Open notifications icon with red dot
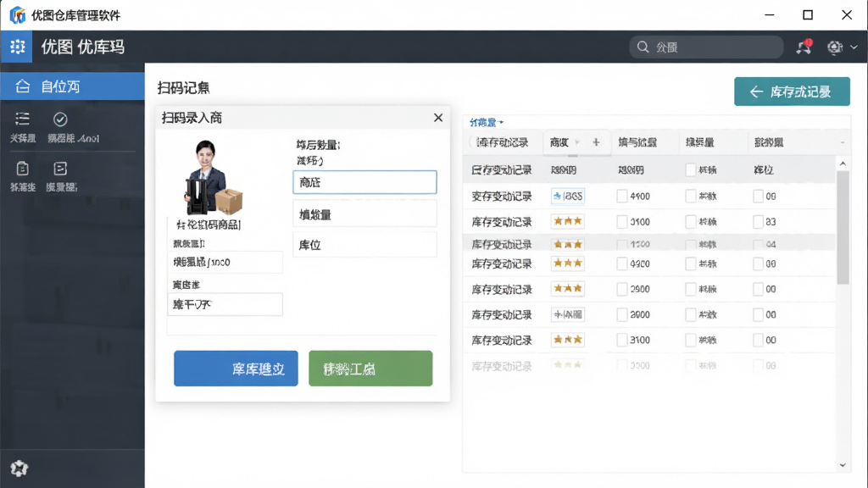The image size is (868, 488). [804, 47]
